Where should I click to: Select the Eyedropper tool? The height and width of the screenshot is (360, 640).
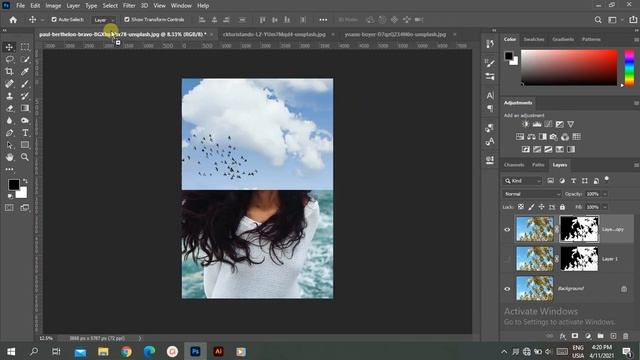click(x=25, y=71)
